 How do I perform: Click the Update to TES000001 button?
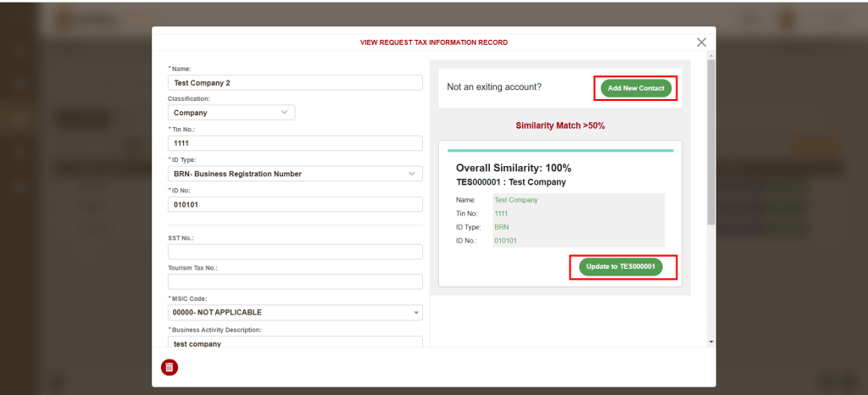click(620, 267)
